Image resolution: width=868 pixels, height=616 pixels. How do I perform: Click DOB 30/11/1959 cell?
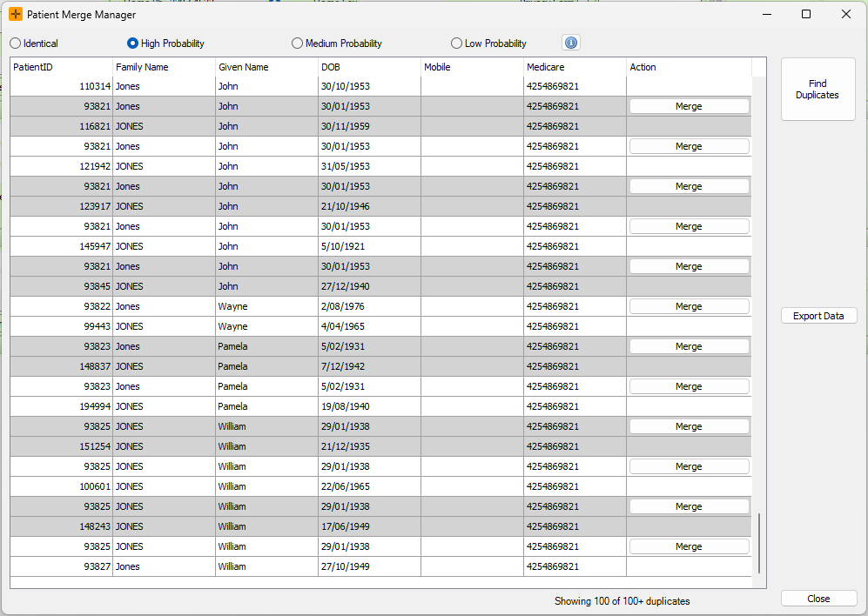click(369, 126)
